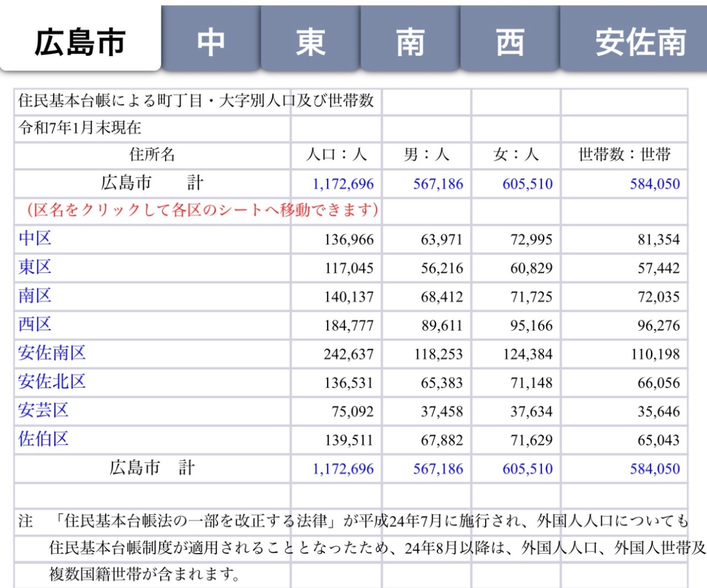This screenshot has width=707, height=588.
Task: Switch to the 西 sheet tab
Action: click(510, 43)
